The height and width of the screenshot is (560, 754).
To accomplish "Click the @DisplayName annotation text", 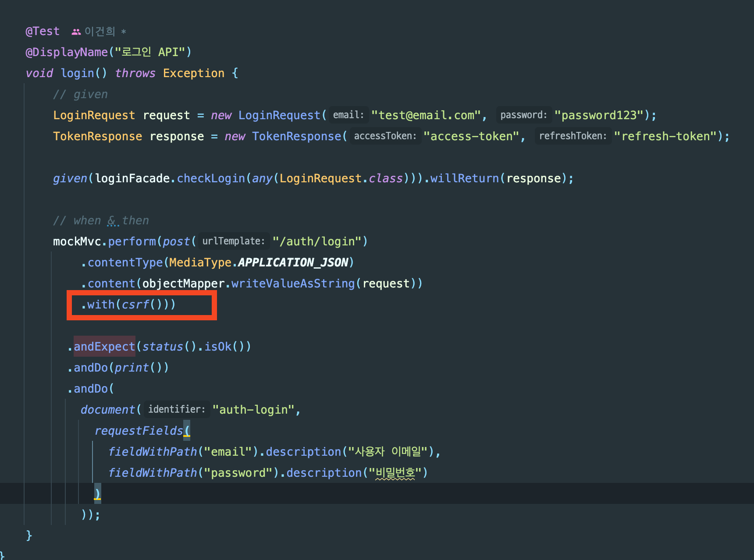I will [x=67, y=52].
